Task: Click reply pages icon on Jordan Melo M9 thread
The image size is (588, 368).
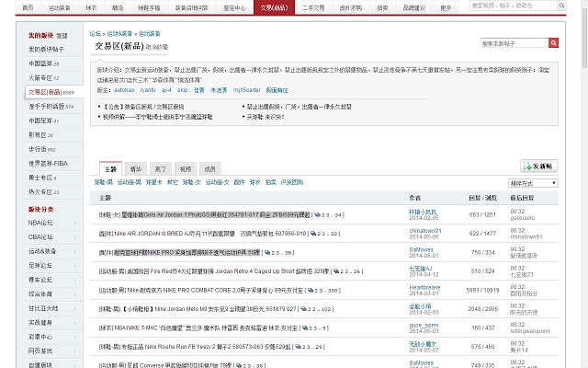Action: (303, 309)
